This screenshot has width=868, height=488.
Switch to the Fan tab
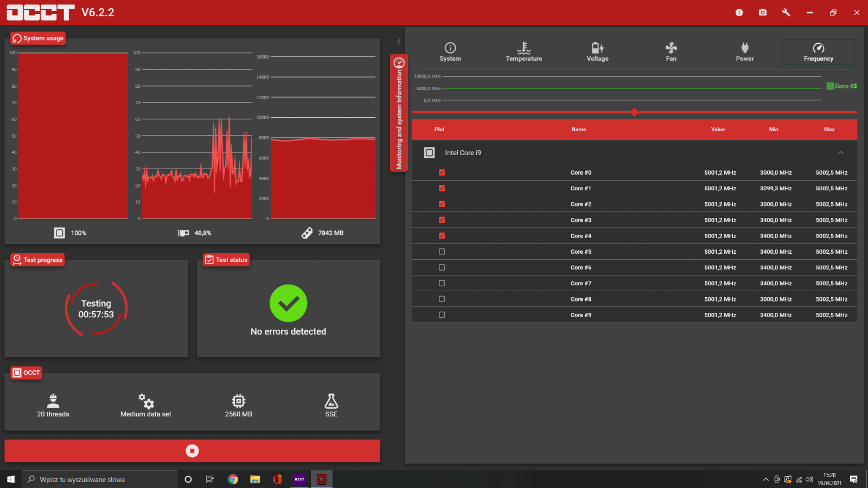pos(671,52)
